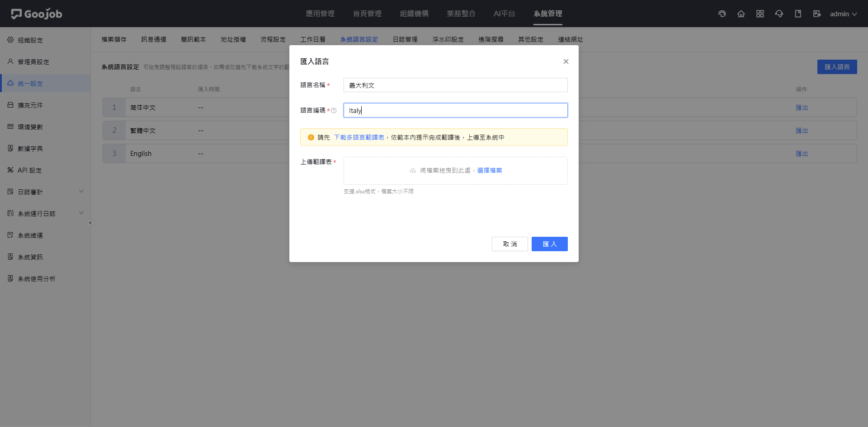Click 匯出 for 繁體中文 row
The width and height of the screenshot is (868, 427).
pyautogui.click(x=802, y=131)
